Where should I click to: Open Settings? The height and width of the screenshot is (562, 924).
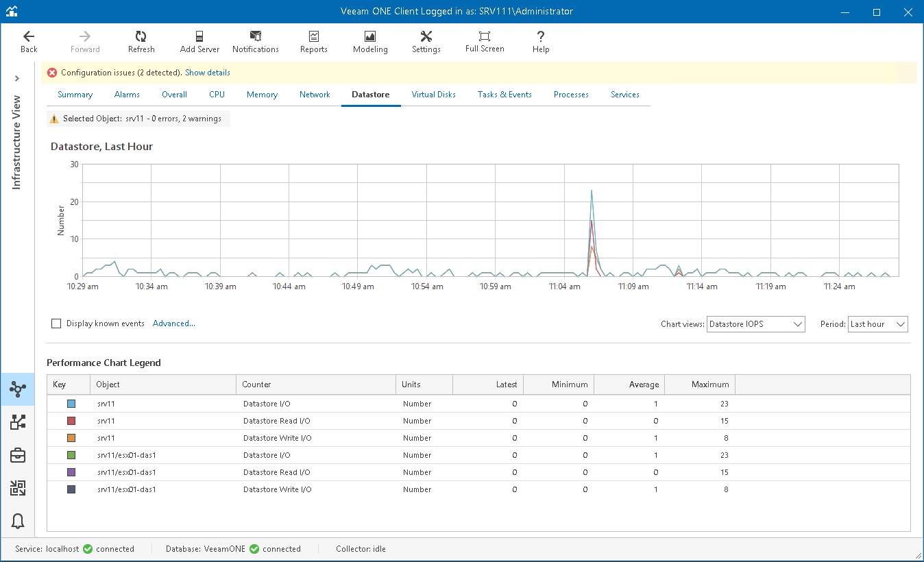tap(426, 42)
